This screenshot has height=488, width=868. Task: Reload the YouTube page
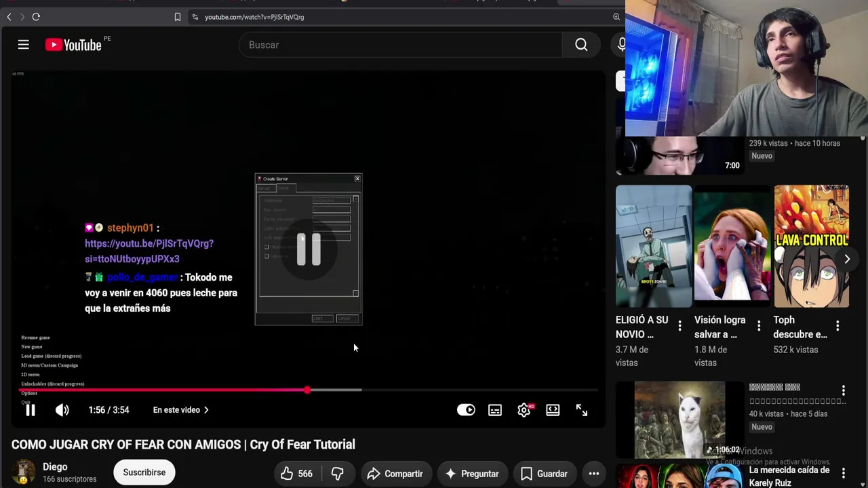36,17
